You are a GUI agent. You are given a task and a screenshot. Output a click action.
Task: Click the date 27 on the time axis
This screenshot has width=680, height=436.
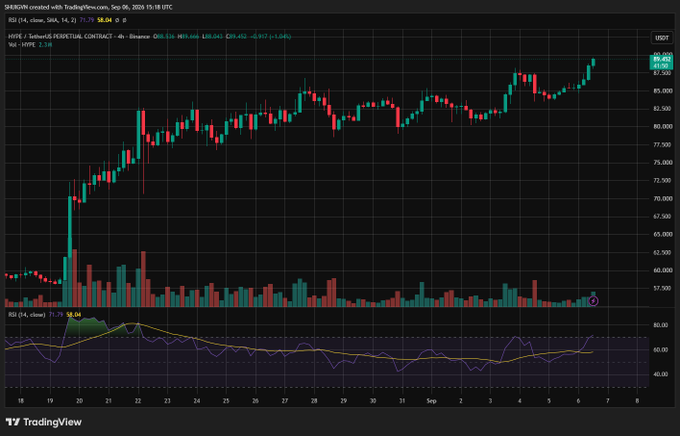tap(284, 401)
